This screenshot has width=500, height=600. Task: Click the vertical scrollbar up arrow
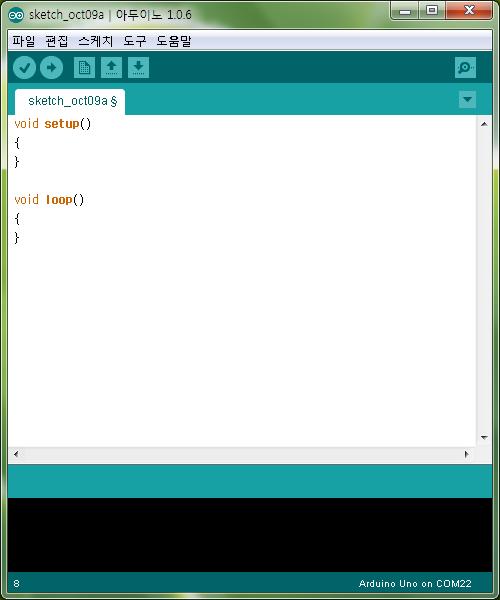coord(484,124)
